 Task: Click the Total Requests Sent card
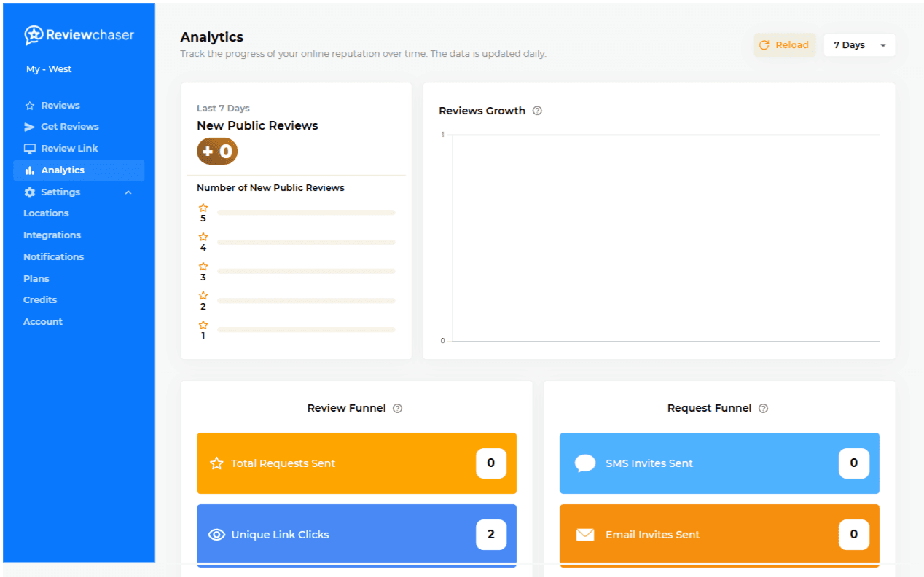(x=356, y=463)
